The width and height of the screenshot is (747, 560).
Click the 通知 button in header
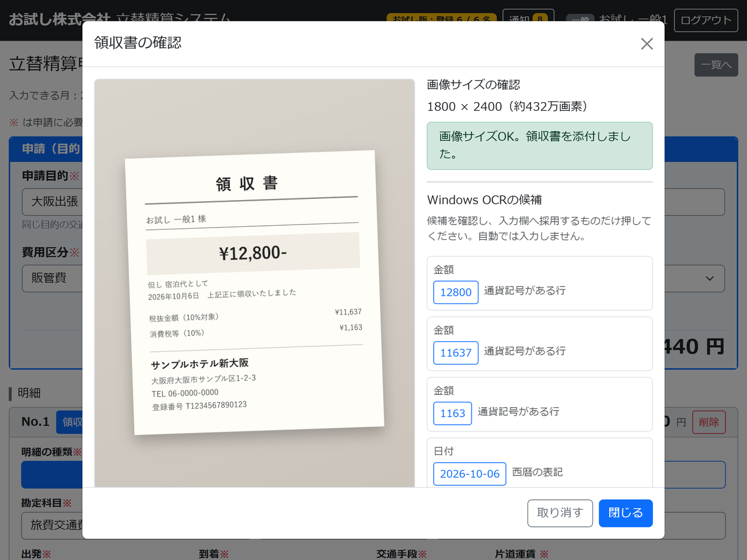[x=528, y=17]
